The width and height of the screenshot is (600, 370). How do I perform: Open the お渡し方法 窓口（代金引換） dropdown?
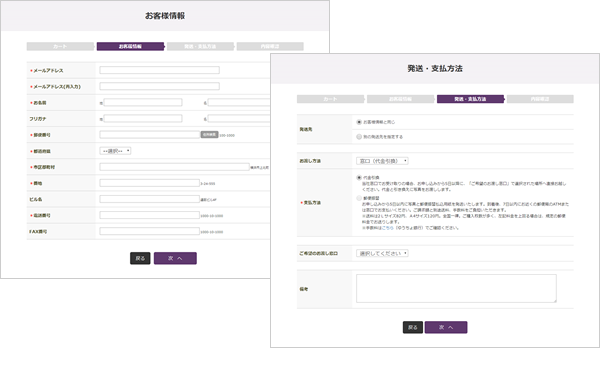[382, 161]
